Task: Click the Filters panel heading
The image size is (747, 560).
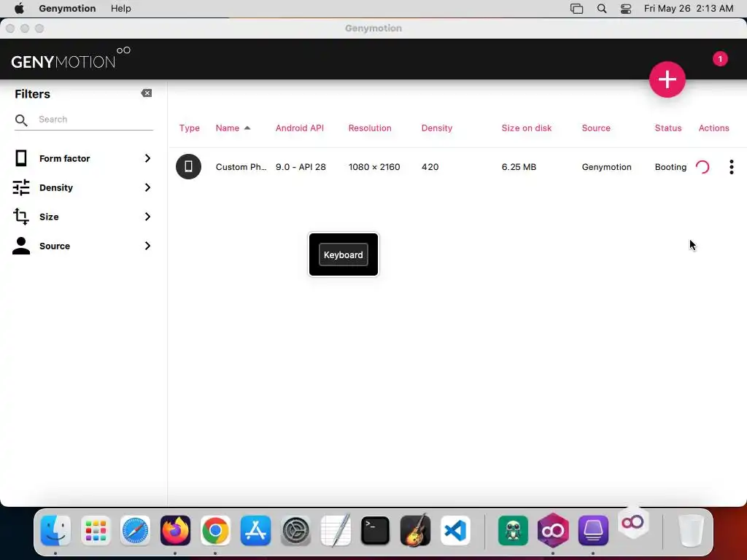Action: [x=32, y=94]
